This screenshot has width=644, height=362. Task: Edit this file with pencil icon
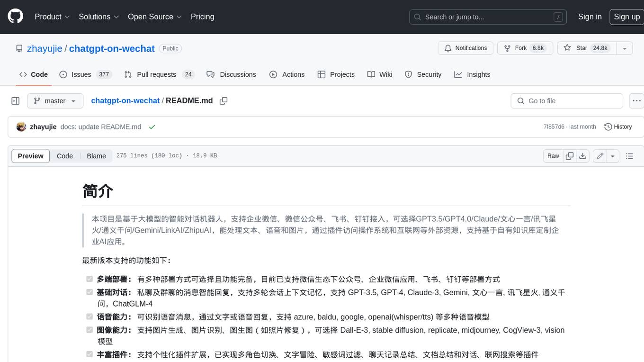pos(600,156)
